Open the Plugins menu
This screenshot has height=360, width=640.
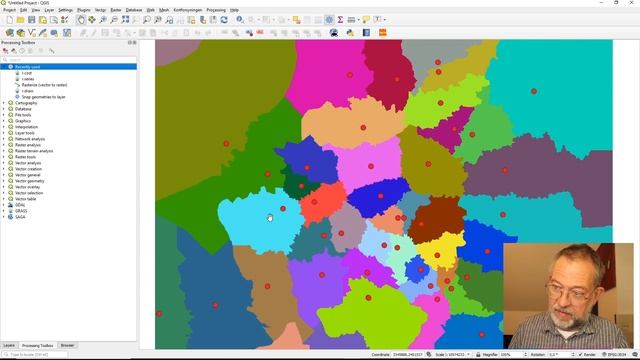coord(84,10)
